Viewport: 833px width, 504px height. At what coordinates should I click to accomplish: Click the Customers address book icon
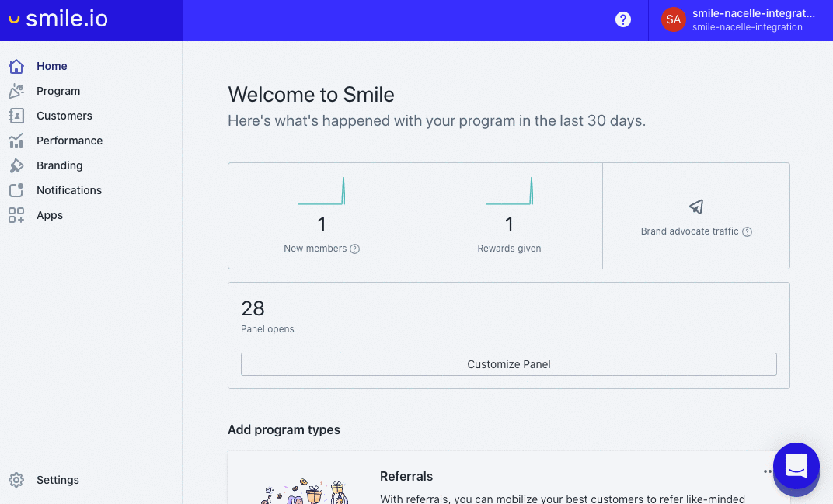tap(16, 116)
